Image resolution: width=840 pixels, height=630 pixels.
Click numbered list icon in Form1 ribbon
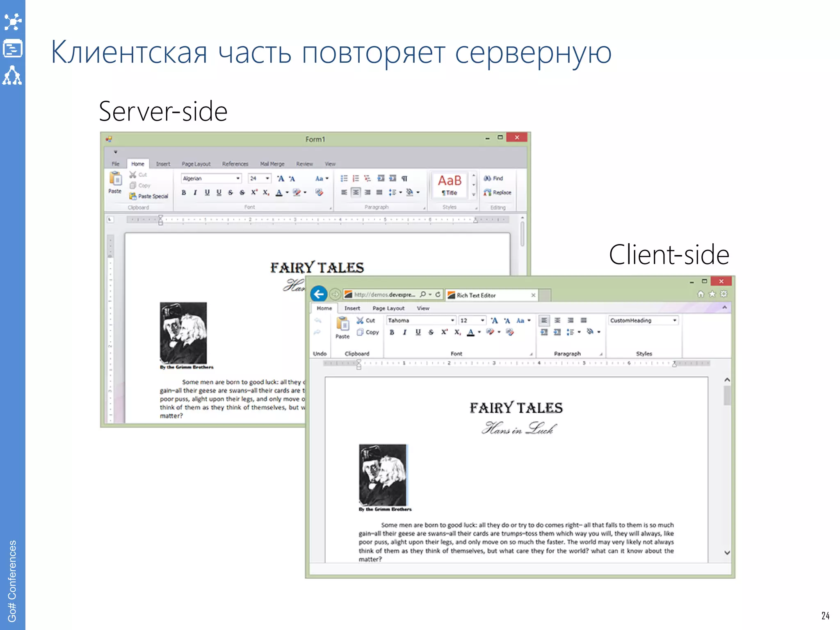click(356, 178)
